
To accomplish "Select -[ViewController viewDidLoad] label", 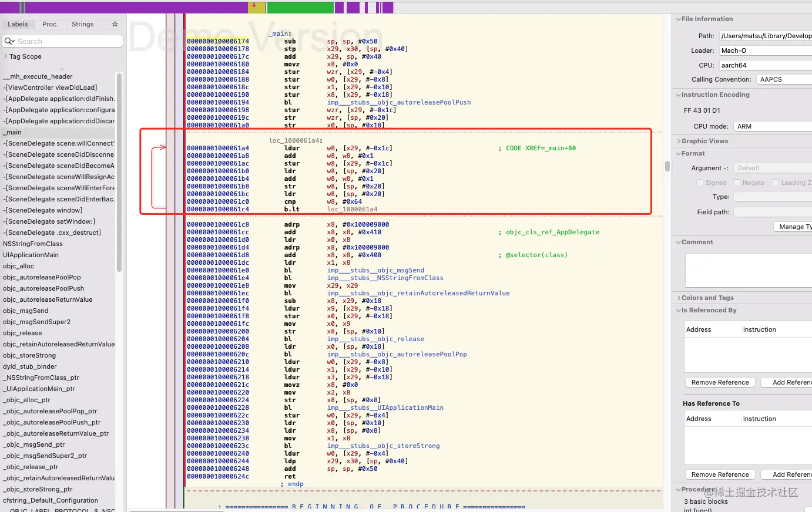I will pyautogui.click(x=50, y=87).
